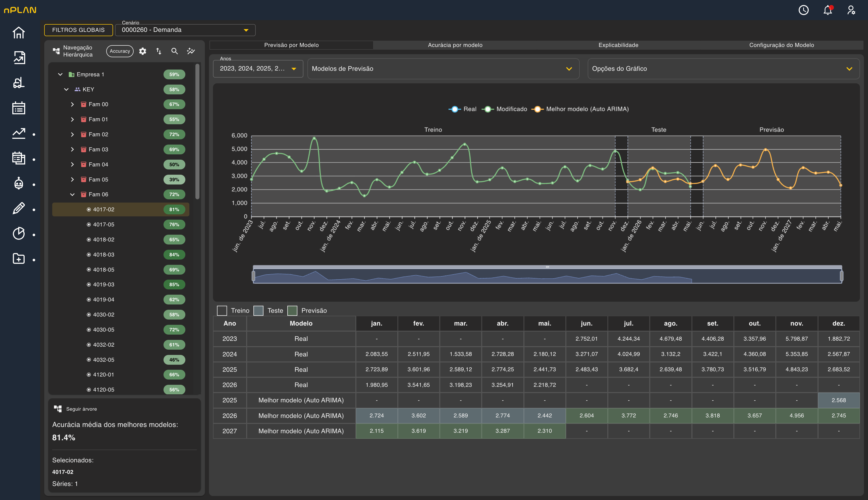Open user settings profile icon
868x500 pixels.
[x=851, y=10]
